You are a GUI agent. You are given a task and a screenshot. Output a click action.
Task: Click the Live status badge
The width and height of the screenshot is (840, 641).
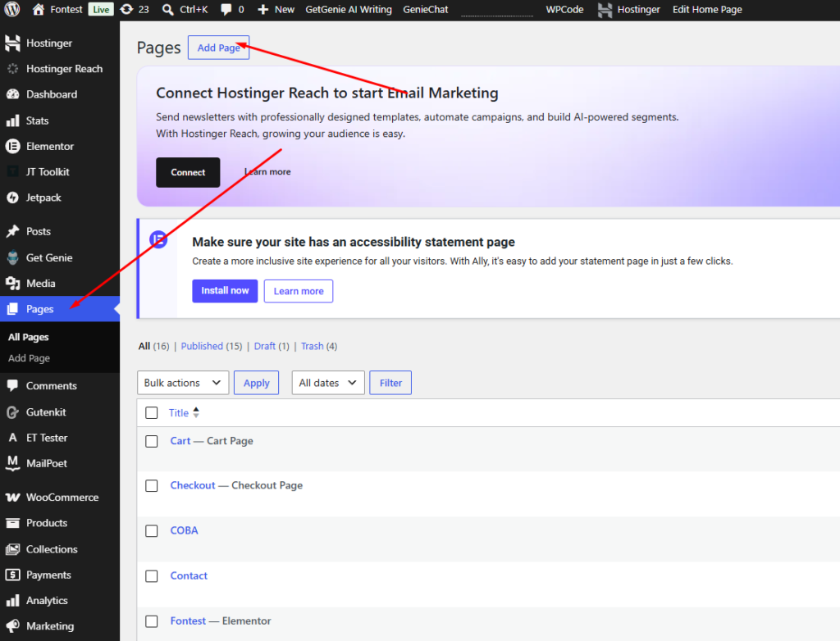101,10
